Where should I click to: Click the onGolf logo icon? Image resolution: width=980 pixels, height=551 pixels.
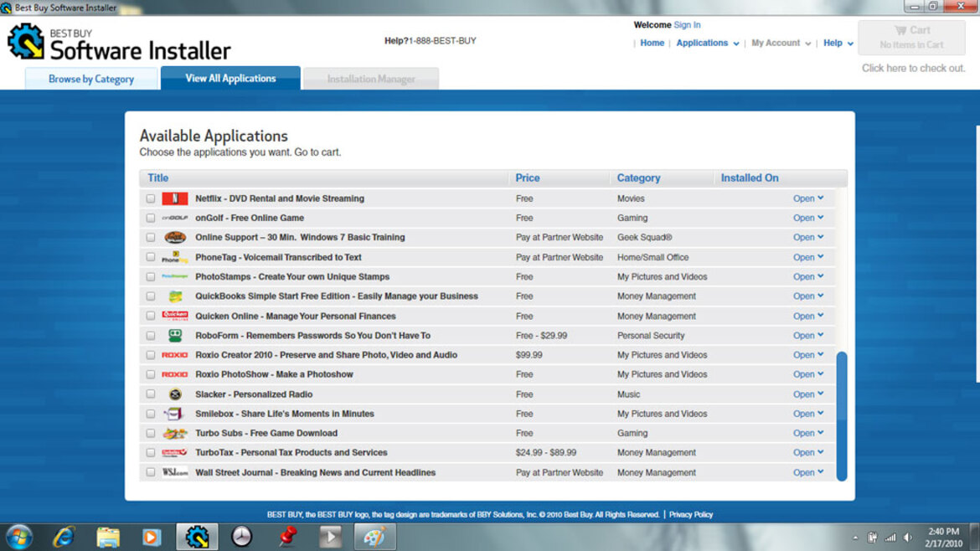coord(174,218)
